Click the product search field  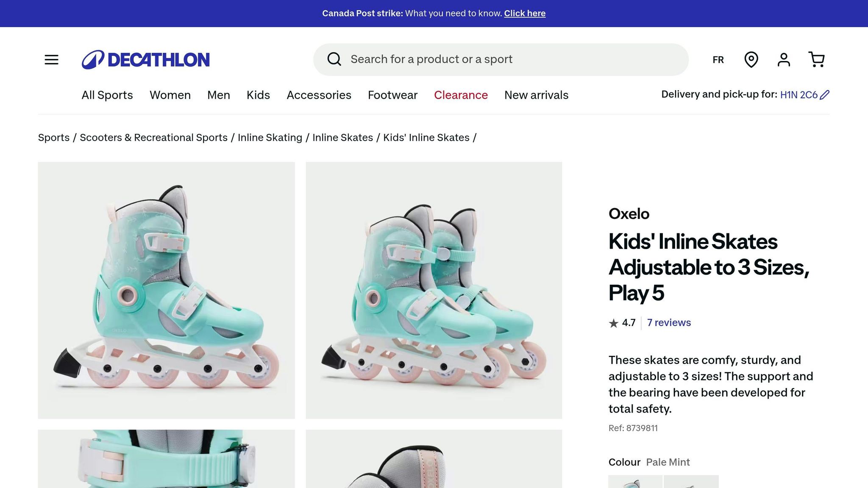click(x=509, y=59)
